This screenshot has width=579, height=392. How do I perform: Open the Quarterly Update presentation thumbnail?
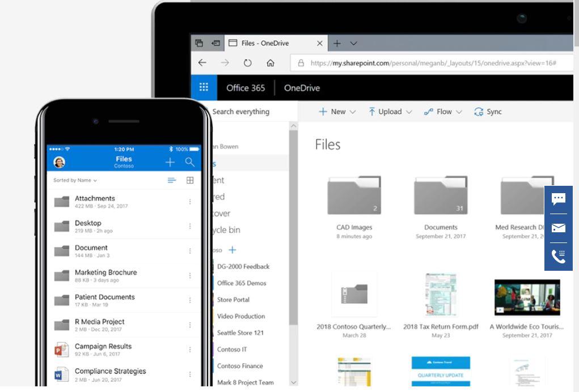coord(441,372)
